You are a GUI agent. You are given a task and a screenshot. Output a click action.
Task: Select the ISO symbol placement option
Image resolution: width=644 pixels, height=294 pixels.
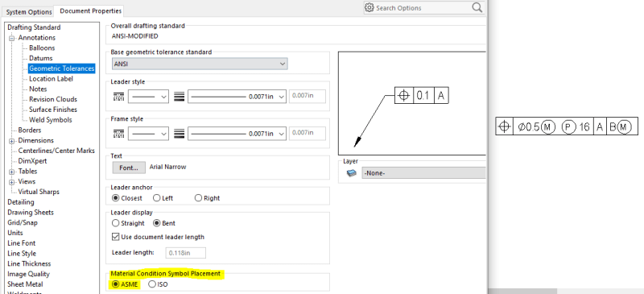pos(158,284)
